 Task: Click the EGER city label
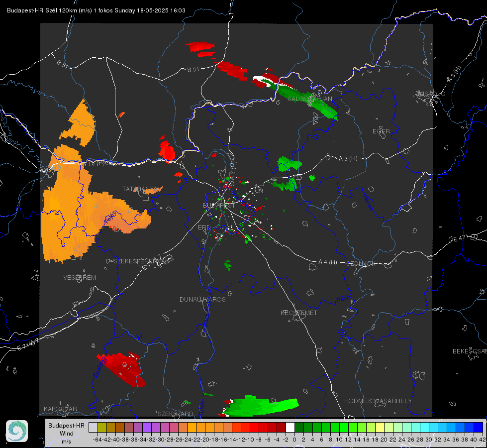point(381,131)
